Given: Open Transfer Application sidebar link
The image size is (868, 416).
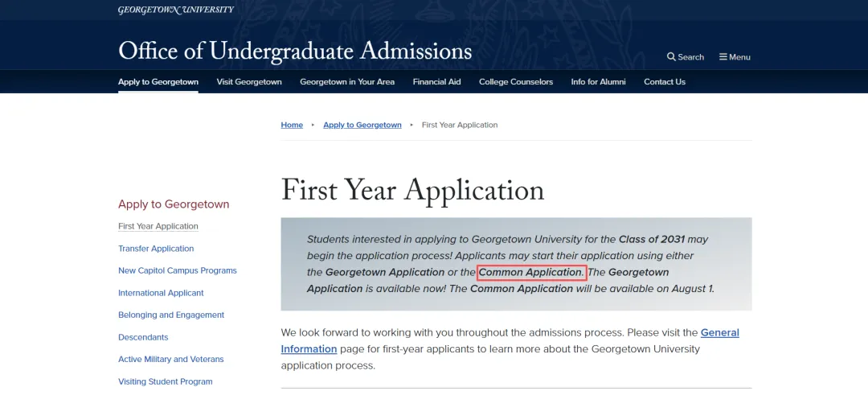Looking at the screenshot, I should [156, 249].
